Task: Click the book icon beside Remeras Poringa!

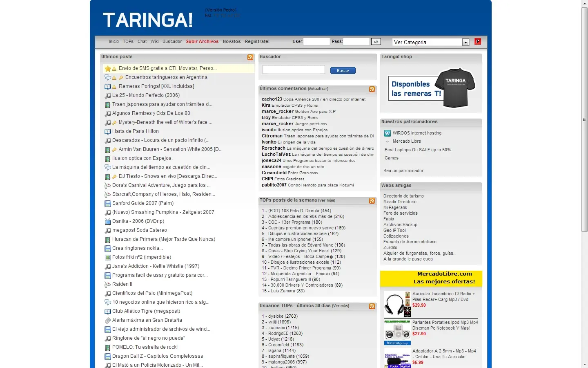Action: 108,87
